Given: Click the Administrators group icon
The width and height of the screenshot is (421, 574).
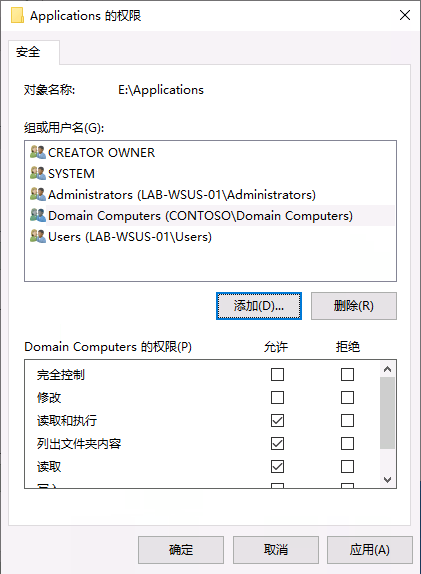Looking at the screenshot, I should pos(38,194).
